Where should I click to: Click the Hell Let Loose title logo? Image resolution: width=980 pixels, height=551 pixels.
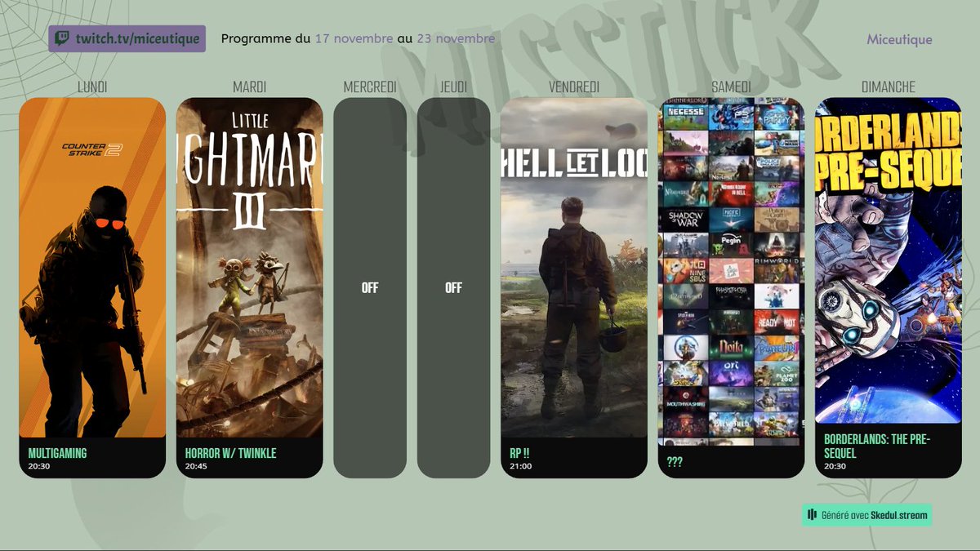[574, 164]
